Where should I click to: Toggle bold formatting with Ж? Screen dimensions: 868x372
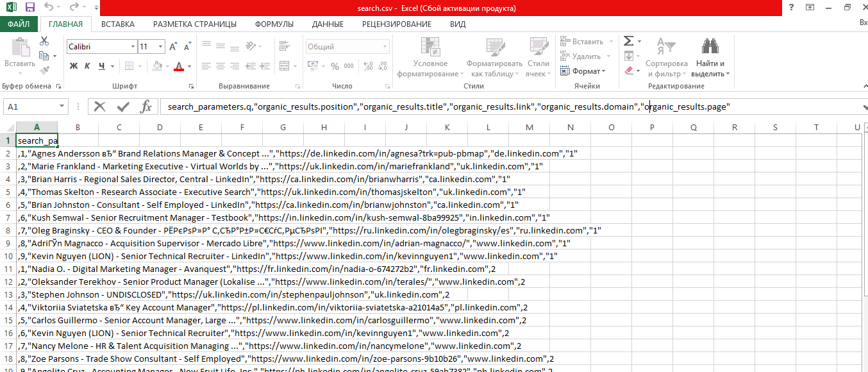(75, 66)
